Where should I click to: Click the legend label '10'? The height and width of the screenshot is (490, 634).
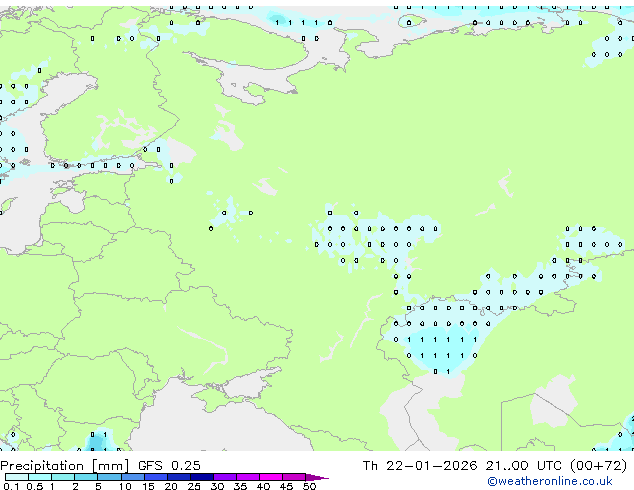coord(125,486)
